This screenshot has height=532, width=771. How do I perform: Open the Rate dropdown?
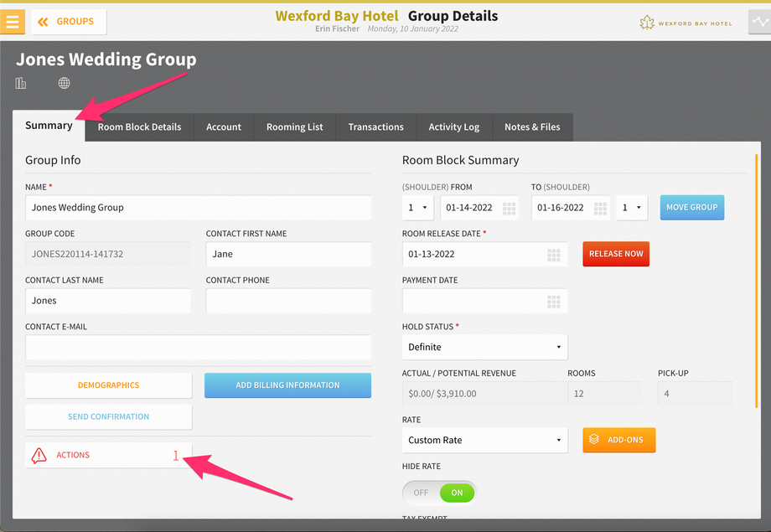point(485,441)
